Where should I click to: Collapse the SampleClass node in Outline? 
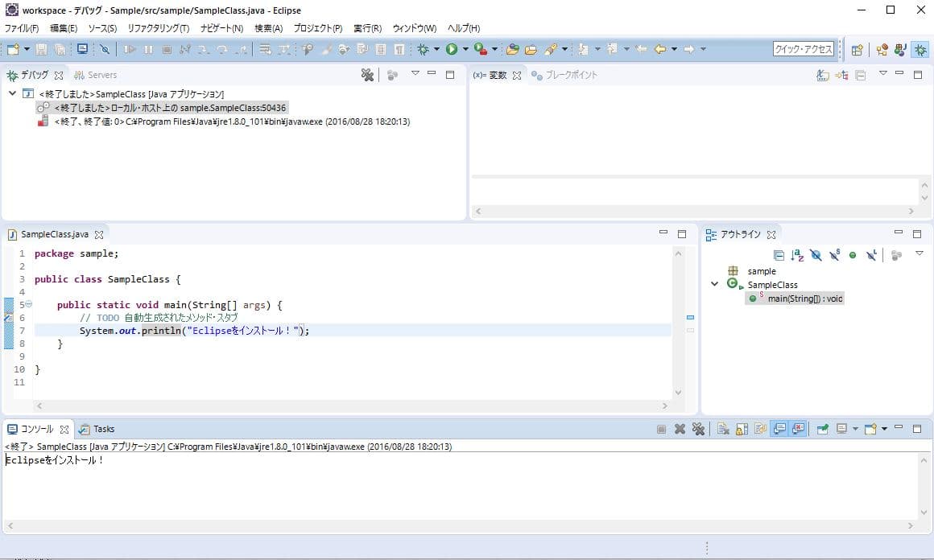point(714,284)
